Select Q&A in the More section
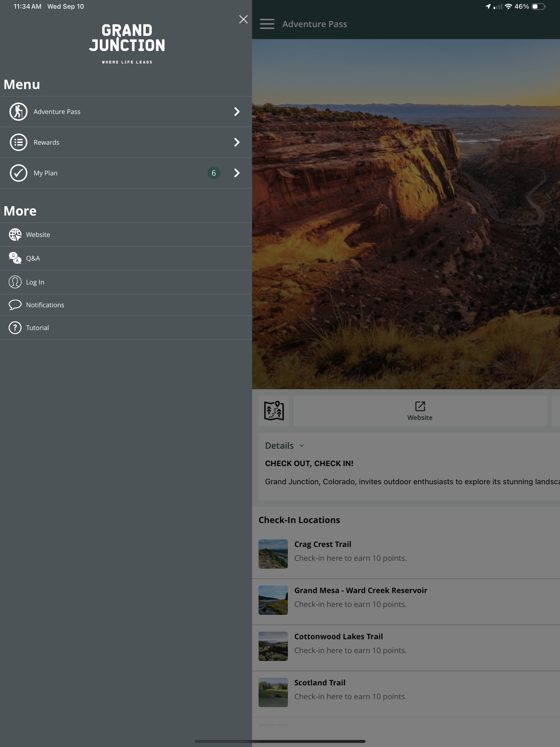560x747 pixels. pos(126,258)
